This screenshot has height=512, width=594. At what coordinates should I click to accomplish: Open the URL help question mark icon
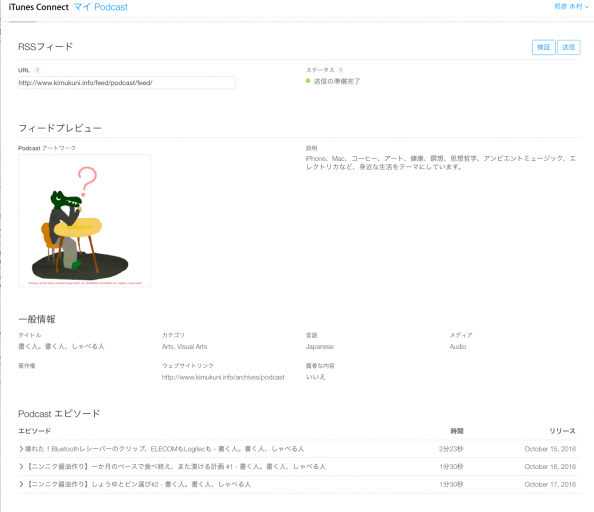pyautogui.click(x=37, y=70)
